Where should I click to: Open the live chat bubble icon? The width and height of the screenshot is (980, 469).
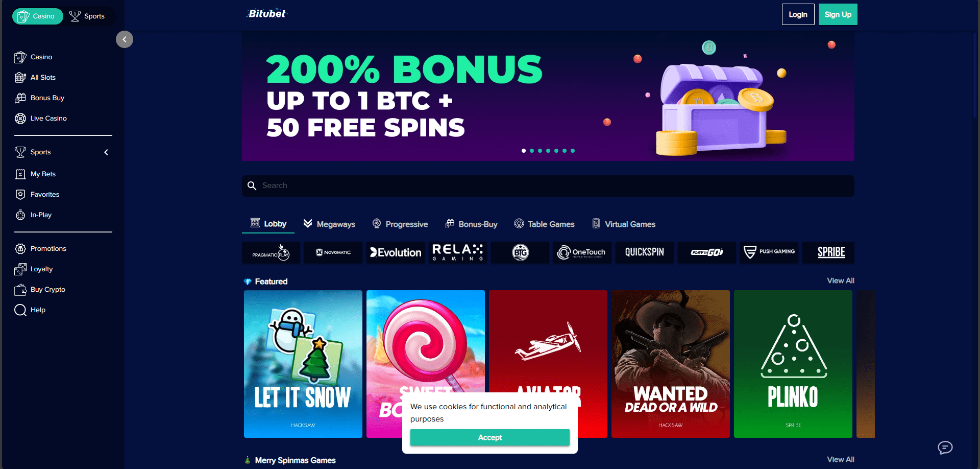pos(945,448)
